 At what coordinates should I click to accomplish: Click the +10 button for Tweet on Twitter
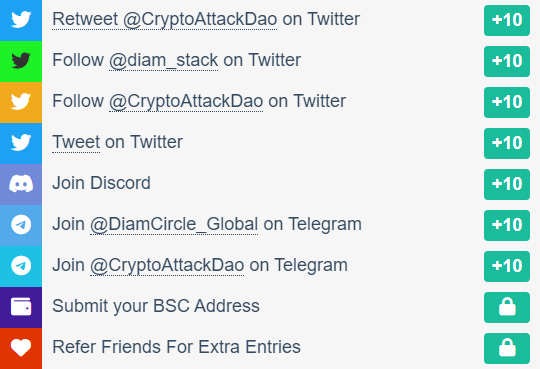(507, 143)
